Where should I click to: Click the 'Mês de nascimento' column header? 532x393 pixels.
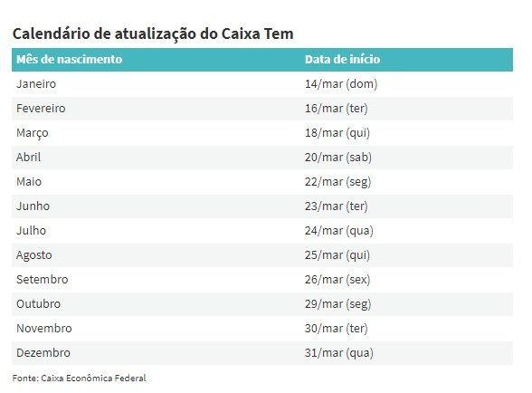point(69,60)
